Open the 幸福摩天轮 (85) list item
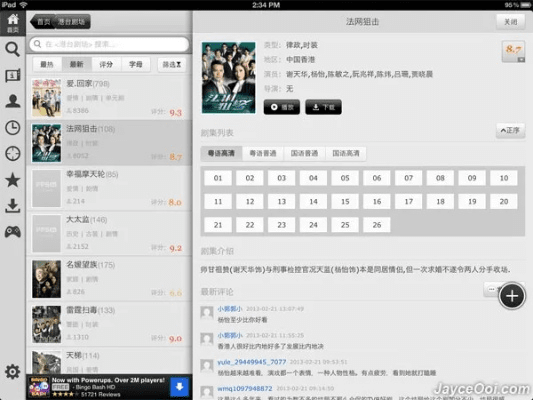533x400 pixels. pyautogui.click(x=109, y=188)
